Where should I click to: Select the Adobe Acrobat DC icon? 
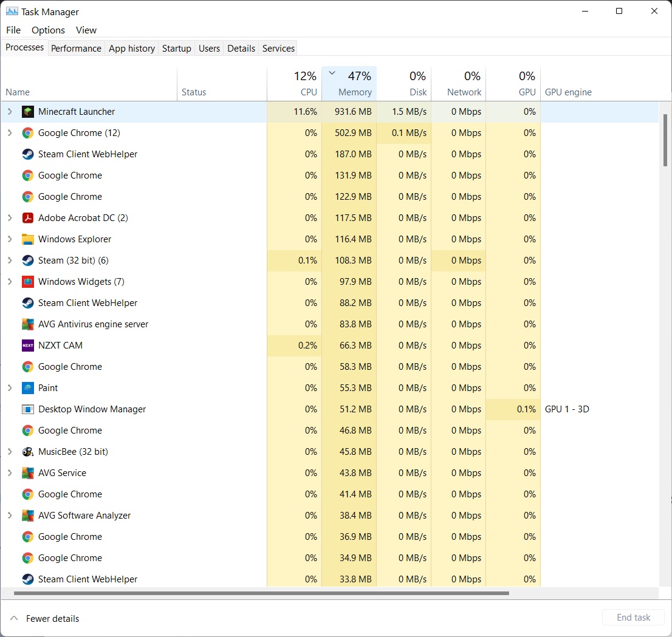tap(27, 218)
